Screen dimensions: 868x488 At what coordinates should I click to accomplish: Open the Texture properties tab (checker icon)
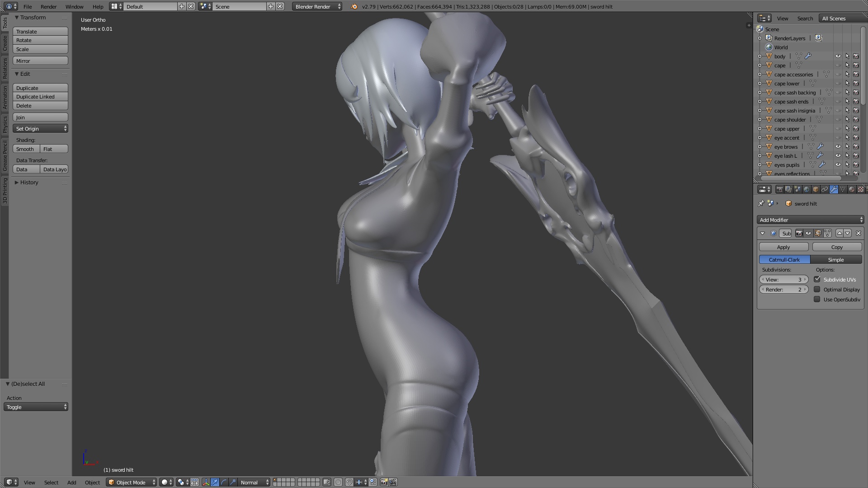[x=861, y=189]
